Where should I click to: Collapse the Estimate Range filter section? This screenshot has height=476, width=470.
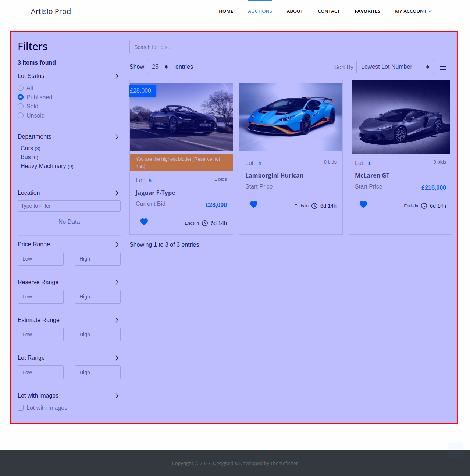pyautogui.click(x=117, y=320)
